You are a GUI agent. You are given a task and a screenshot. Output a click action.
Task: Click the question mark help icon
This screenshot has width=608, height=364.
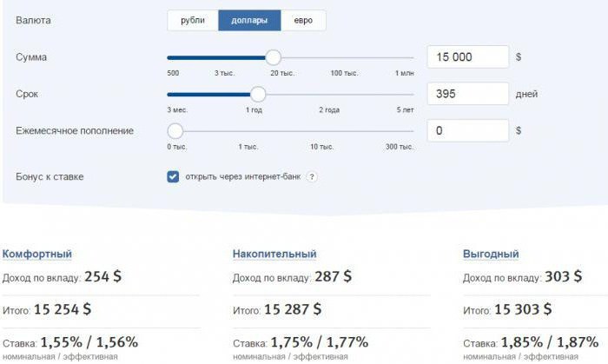pos(312,177)
